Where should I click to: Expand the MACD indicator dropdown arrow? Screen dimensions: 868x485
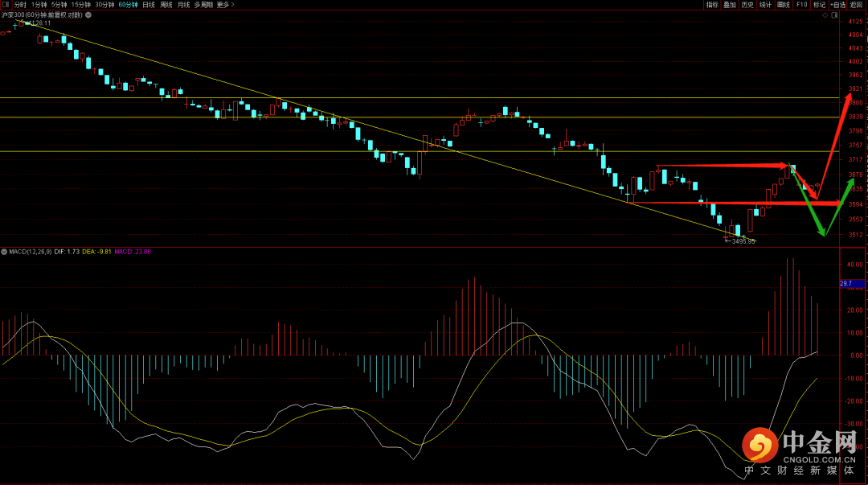pyautogui.click(x=4, y=252)
